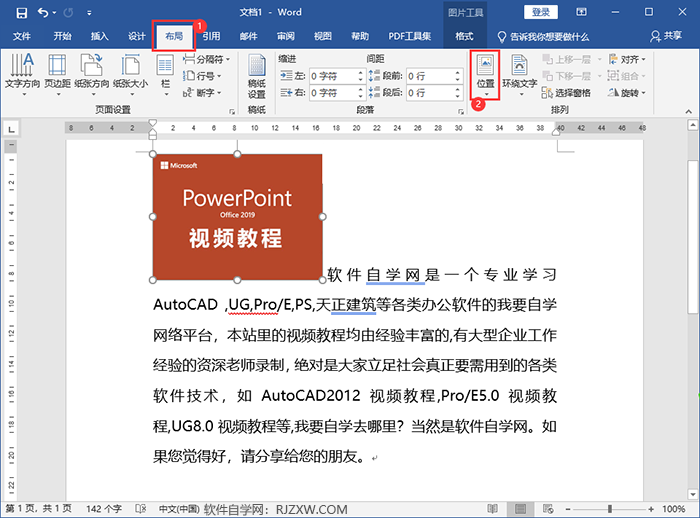
Task: Click the 中文(中国) language indicator
Action: tap(179, 509)
